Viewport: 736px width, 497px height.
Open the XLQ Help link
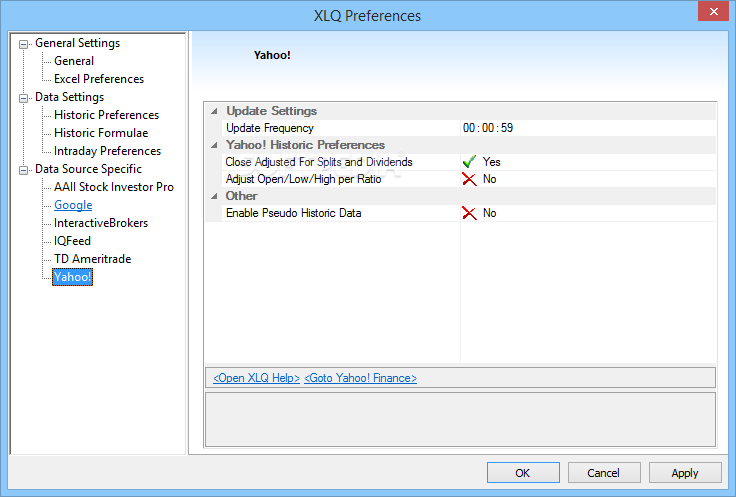click(256, 378)
